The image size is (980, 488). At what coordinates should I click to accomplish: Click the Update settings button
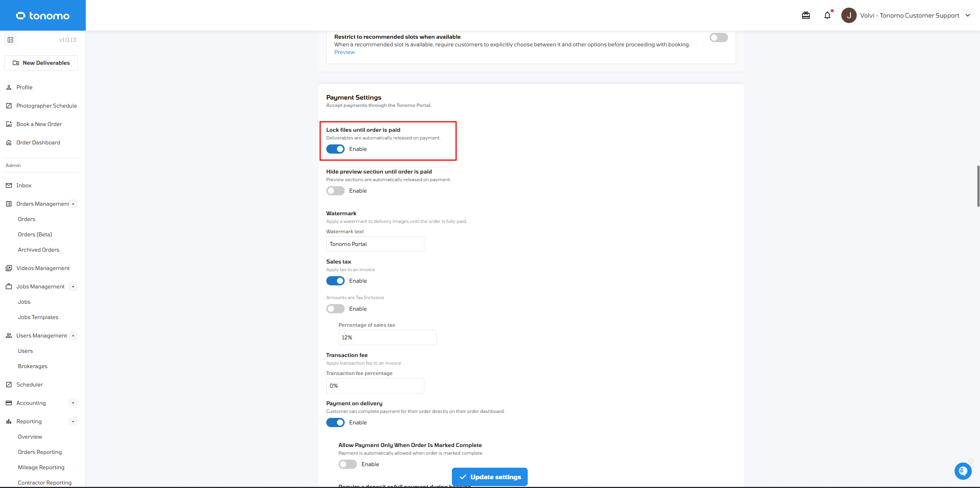pos(489,477)
